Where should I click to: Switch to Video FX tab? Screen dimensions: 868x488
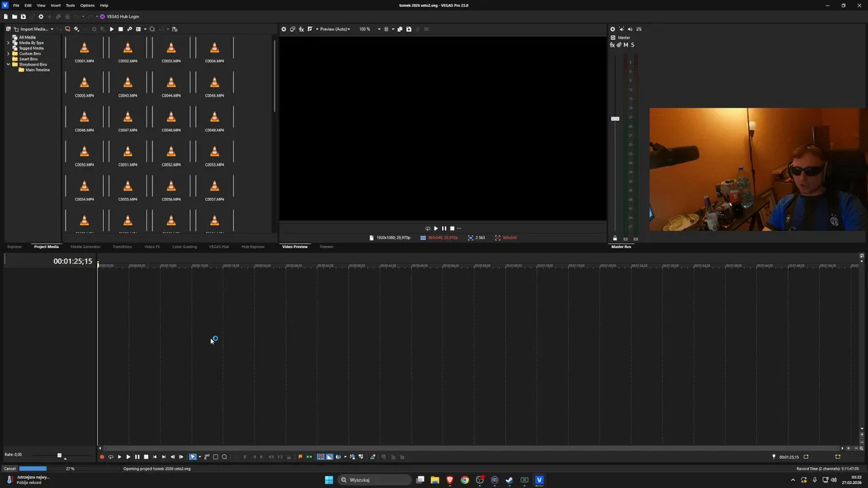click(152, 247)
